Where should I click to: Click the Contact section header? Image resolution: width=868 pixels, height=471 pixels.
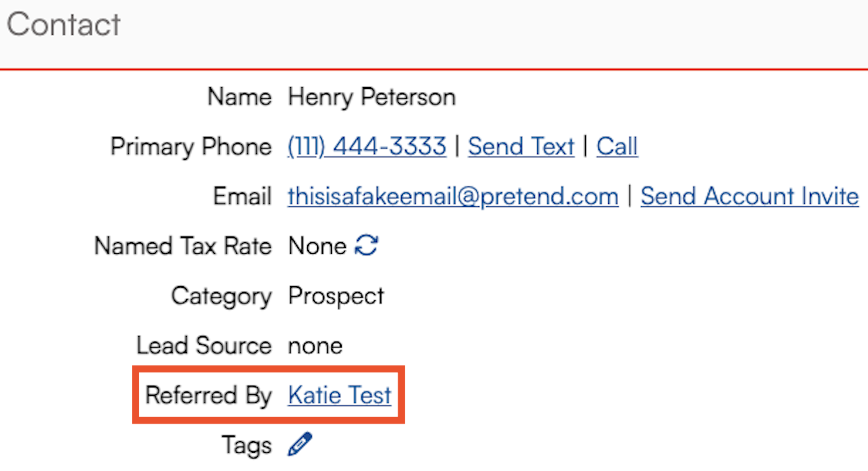click(x=64, y=25)
